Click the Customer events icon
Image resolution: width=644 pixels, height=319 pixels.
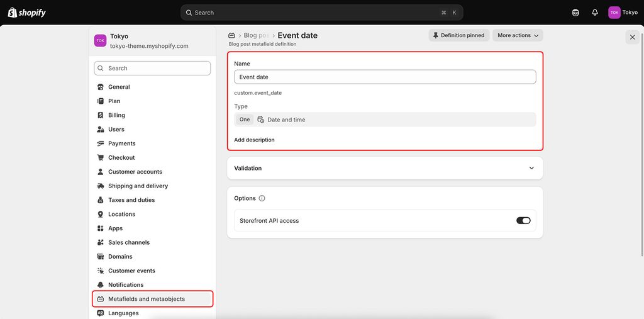tap(100, 271)
